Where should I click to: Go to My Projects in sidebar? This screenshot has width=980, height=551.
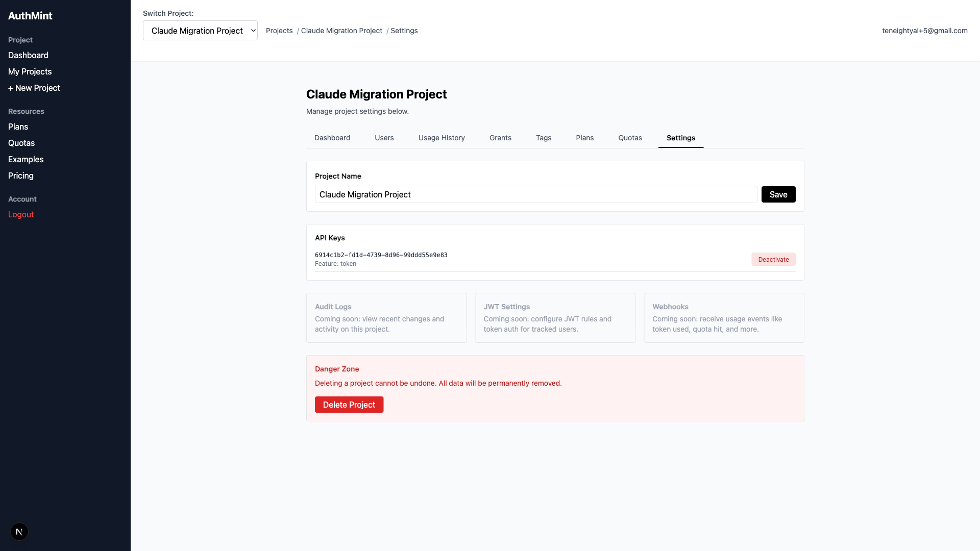click(x=30, y=71)
